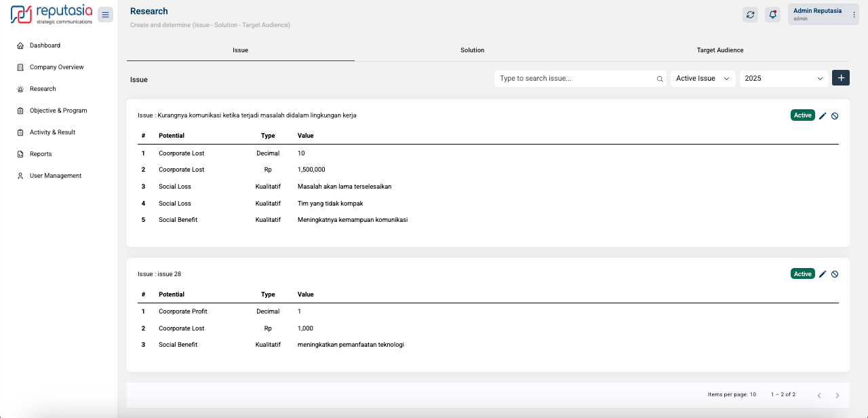Screen dimensions: 868x418
Task: Toggle the sidebar hamburger menu
Action: coord(105,15)
